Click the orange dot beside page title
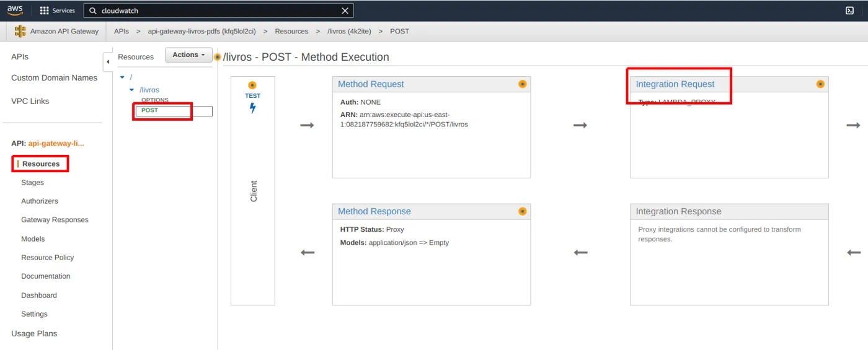Image resolution: width=868 pixels, height=350 pixels. 218,57
